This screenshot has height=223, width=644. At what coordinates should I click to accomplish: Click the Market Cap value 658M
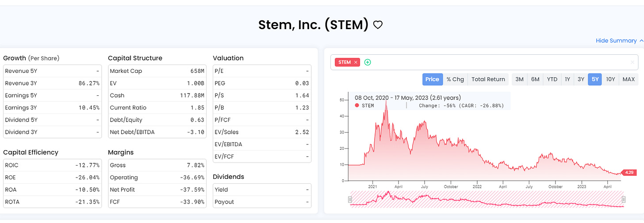[x=197, y=71]
